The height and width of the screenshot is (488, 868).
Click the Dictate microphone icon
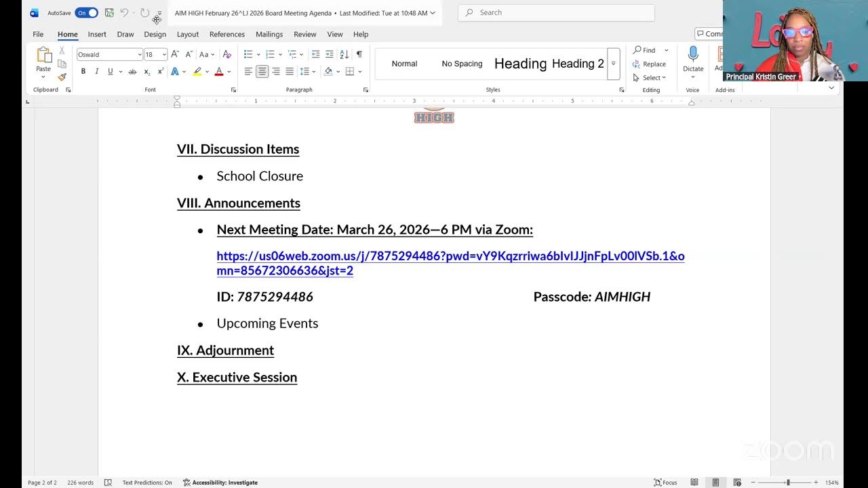pyautogui.click(x=693, y=54)
